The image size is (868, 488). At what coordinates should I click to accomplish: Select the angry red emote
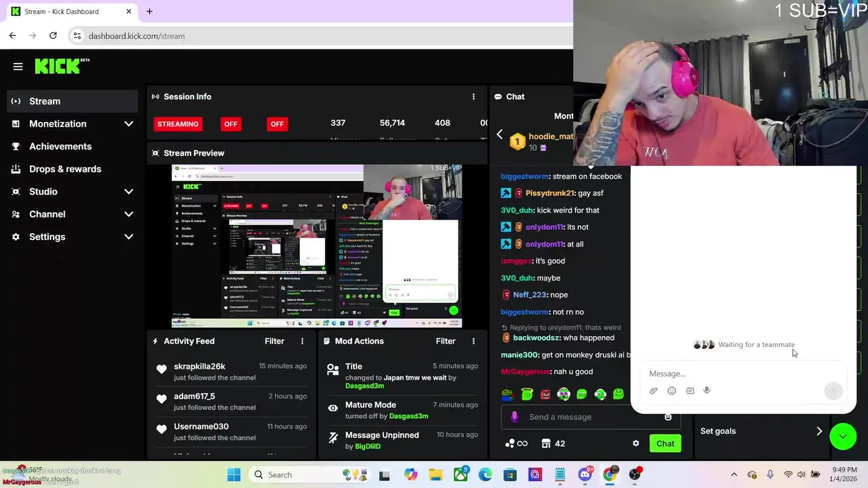(x=545, y=394)
